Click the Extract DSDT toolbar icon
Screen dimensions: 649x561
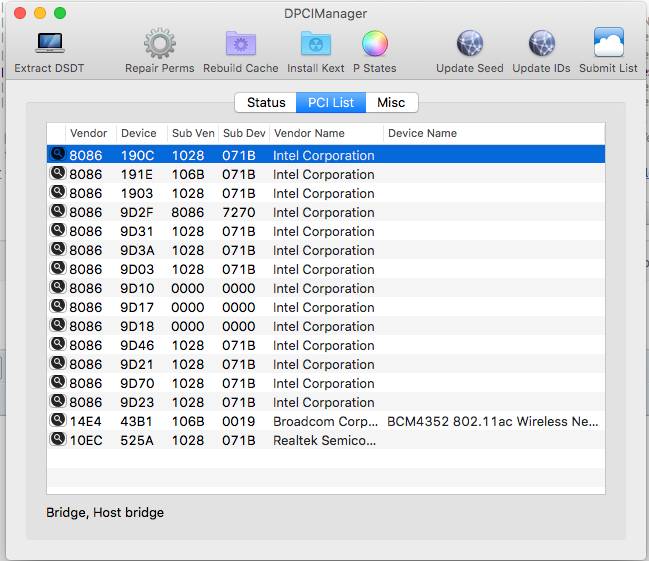point(49,45)
